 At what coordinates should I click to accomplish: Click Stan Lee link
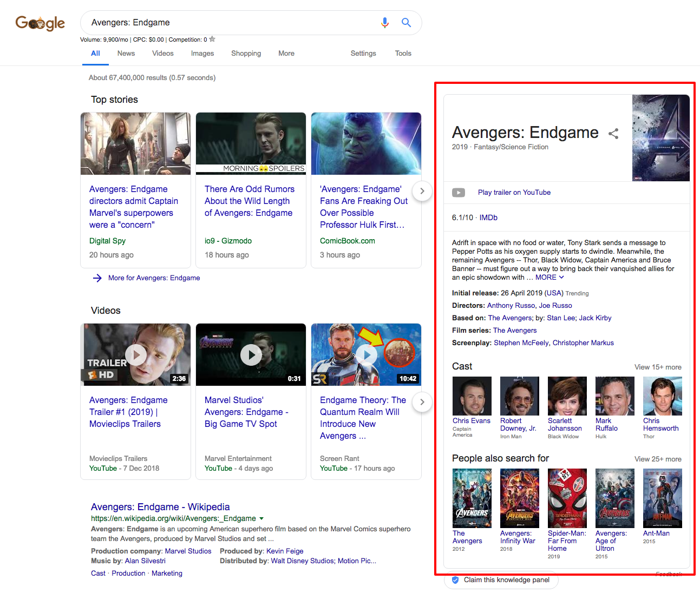[561, 318]
